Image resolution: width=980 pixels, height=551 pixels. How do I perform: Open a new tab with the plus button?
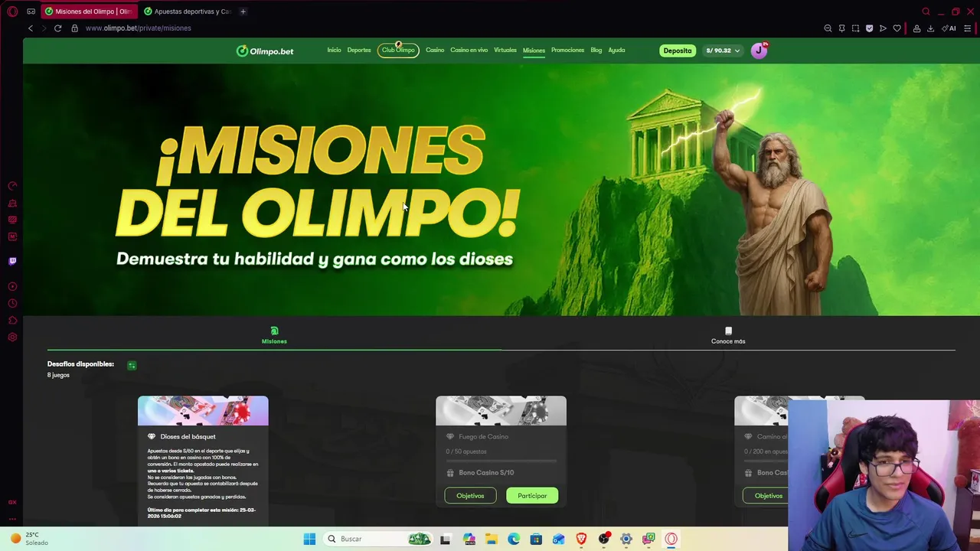click(243, 11)
